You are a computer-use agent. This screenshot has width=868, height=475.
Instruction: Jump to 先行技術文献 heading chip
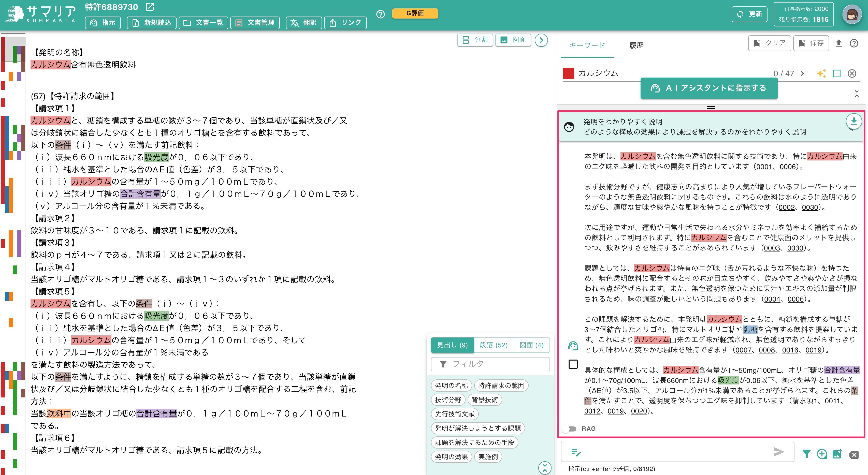[455, 414]
